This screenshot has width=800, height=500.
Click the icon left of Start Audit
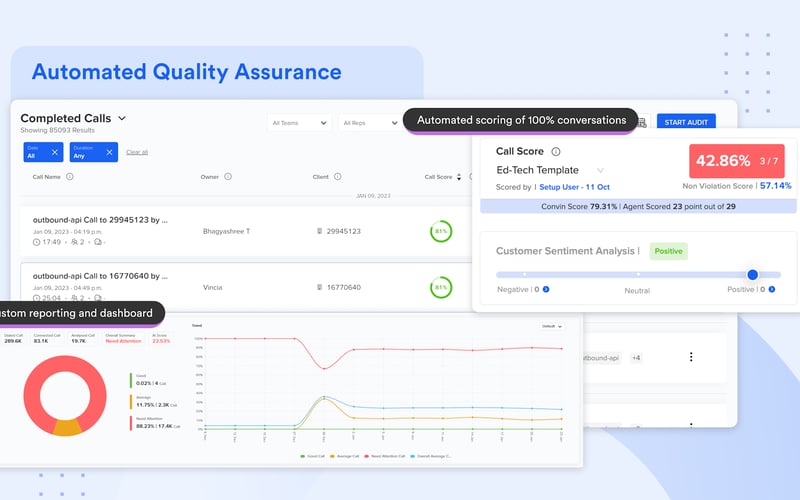click(642, 122)
